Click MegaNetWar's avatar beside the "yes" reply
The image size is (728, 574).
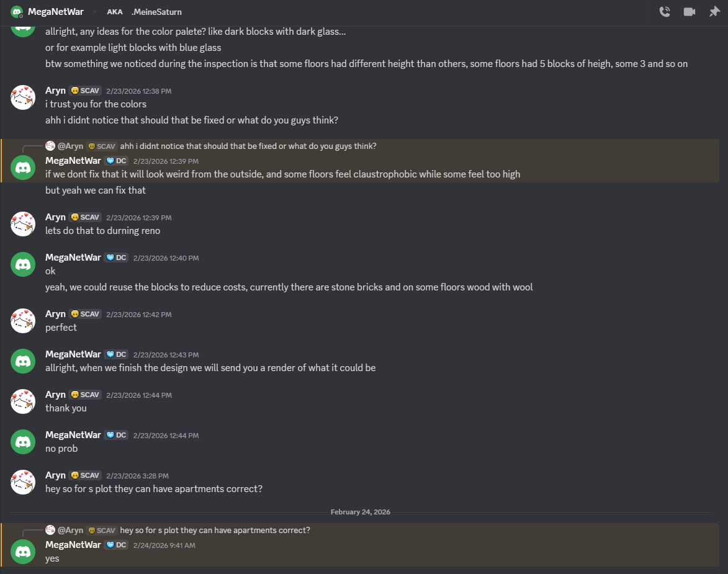(23, 552)
